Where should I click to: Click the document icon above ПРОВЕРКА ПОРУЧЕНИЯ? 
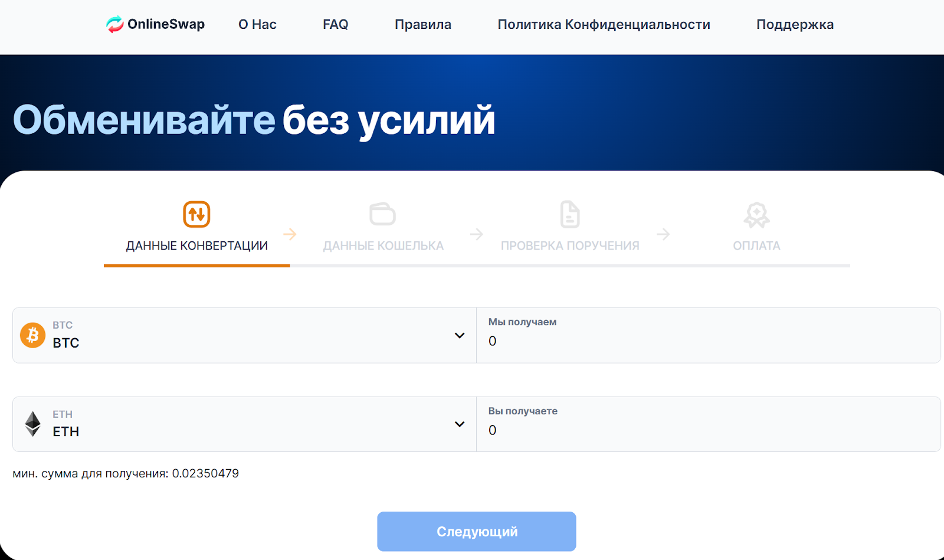tap(569, 215)
